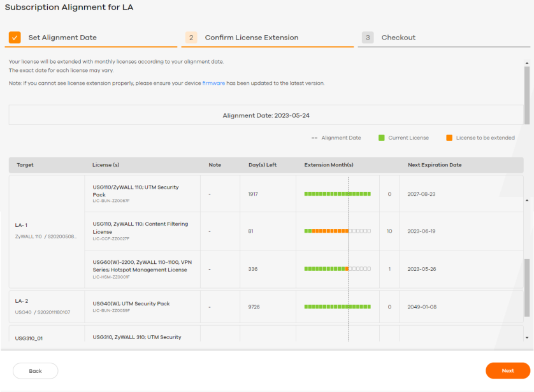
Task: Click the 1917 days left value
Action: (x=253, y=194)
